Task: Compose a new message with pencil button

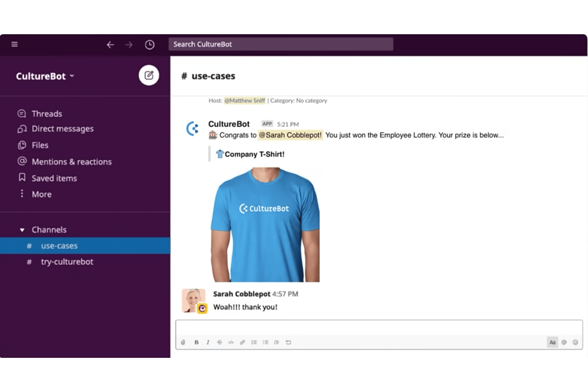Action: (149, 75)
